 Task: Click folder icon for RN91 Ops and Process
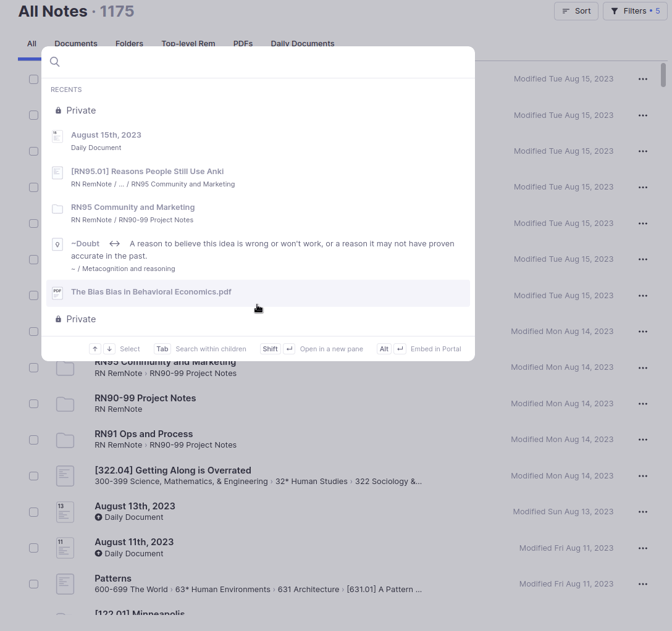tap(65, 440)
